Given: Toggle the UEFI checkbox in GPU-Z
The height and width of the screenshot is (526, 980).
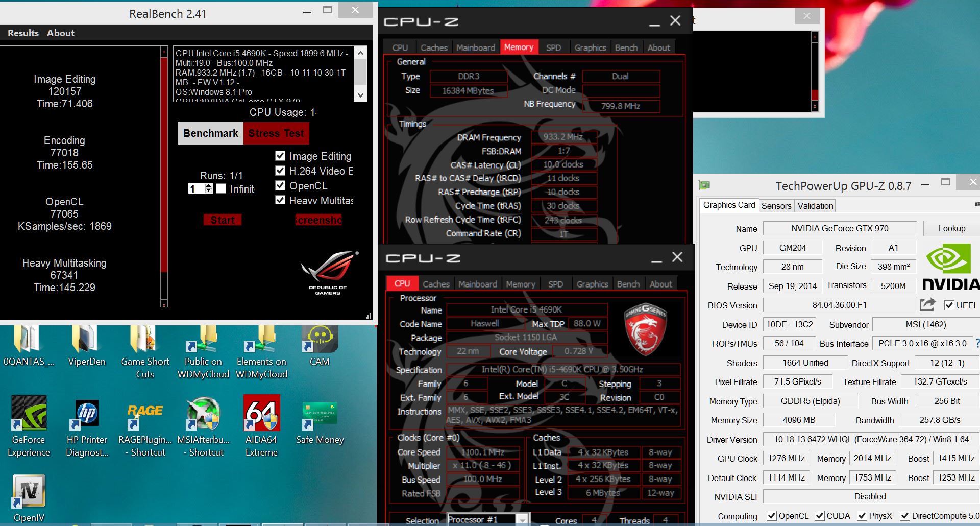Looking at the screenshot, I should (x=949, y=305).
